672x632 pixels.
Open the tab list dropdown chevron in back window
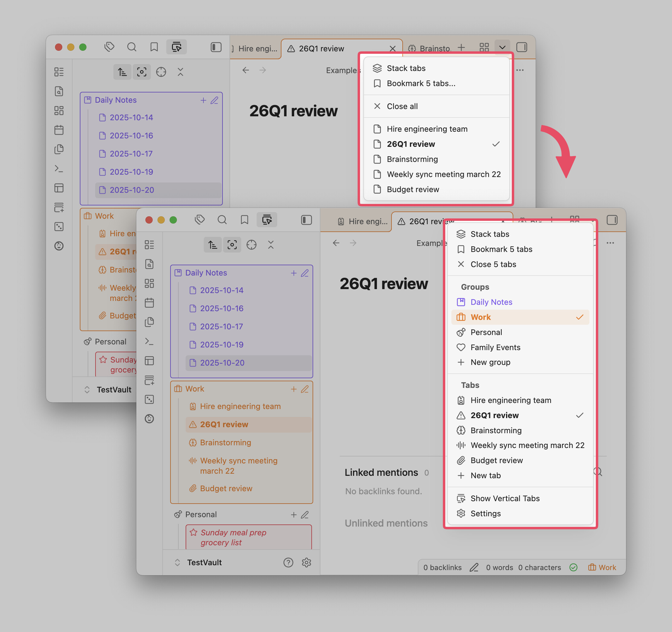click(x=502, y=47)
